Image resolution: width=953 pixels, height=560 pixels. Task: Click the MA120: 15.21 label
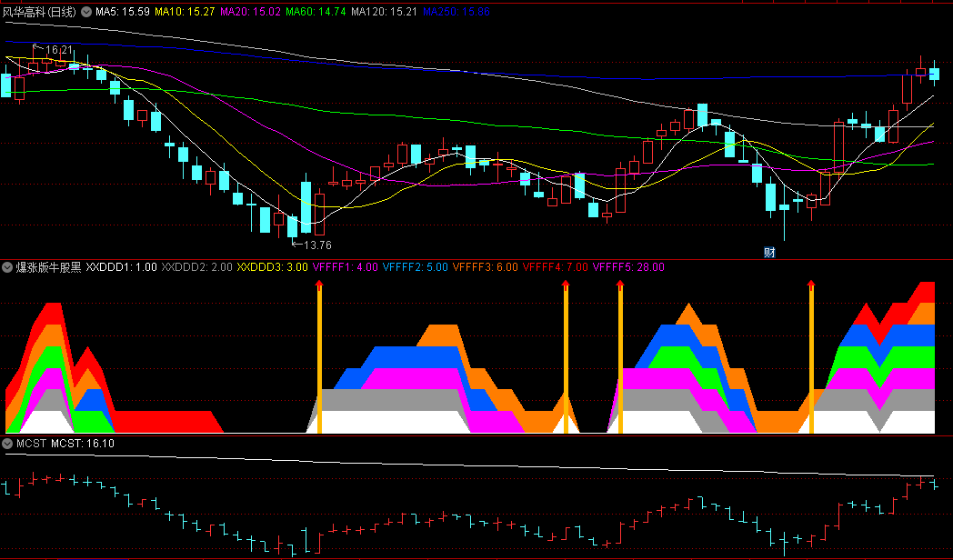click(384, 12)
